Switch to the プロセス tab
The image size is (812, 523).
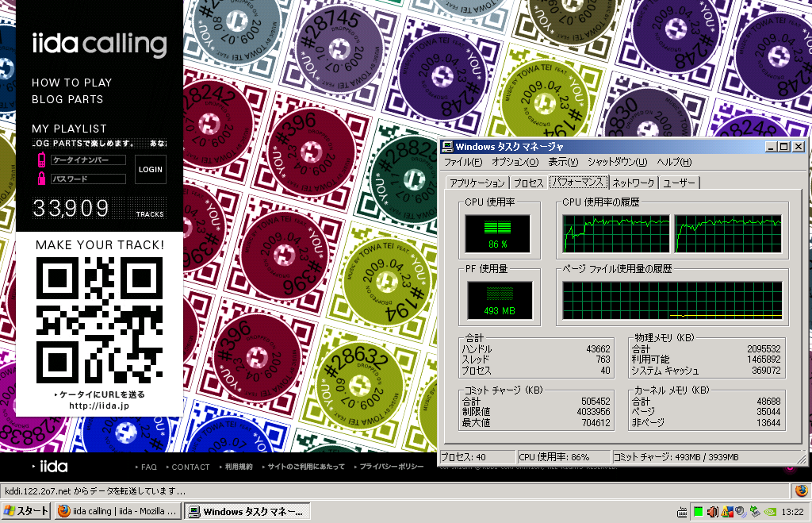[528, 183]
